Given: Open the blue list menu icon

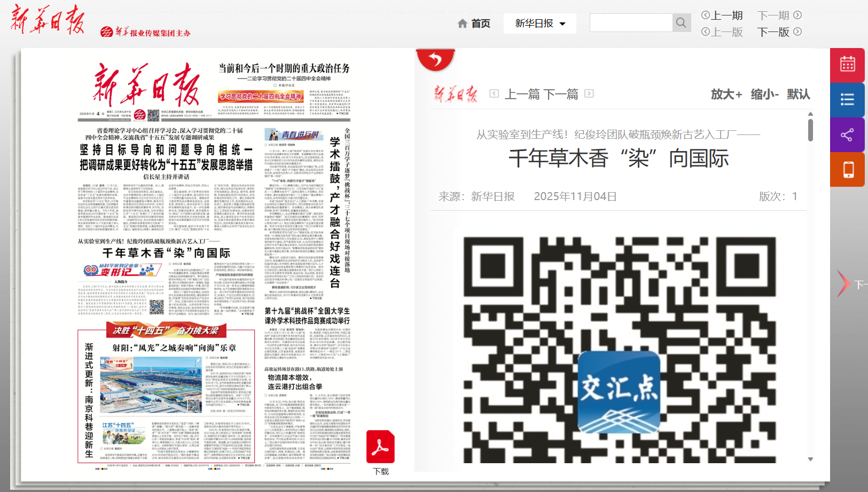Looking at the screenshot, I should coord(847,100).
